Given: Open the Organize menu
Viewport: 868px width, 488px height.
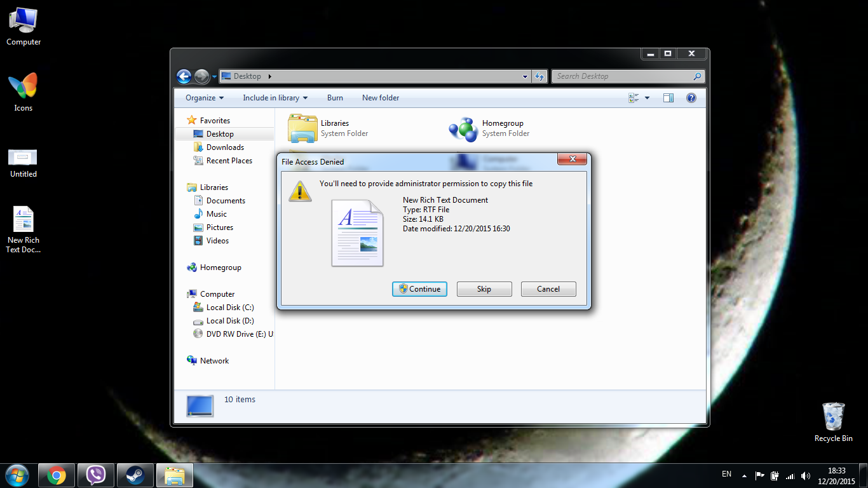Looking at the screenshot, I should [x=205, y=98].
